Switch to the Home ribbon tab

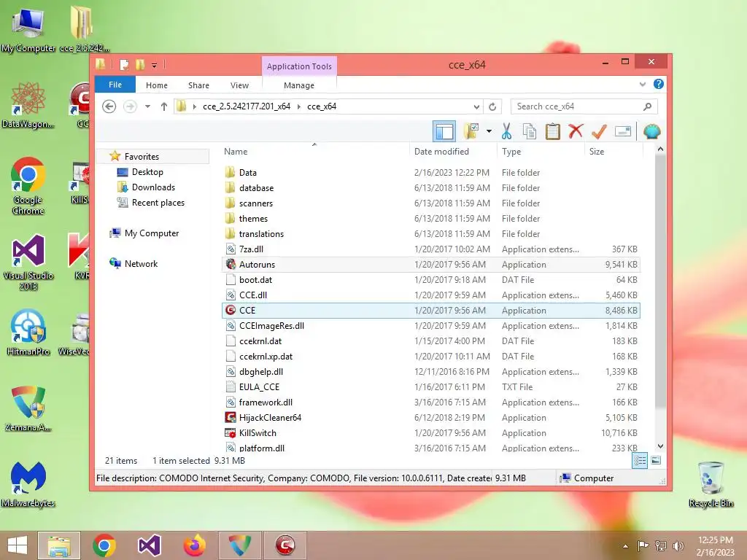click(157, 85)
